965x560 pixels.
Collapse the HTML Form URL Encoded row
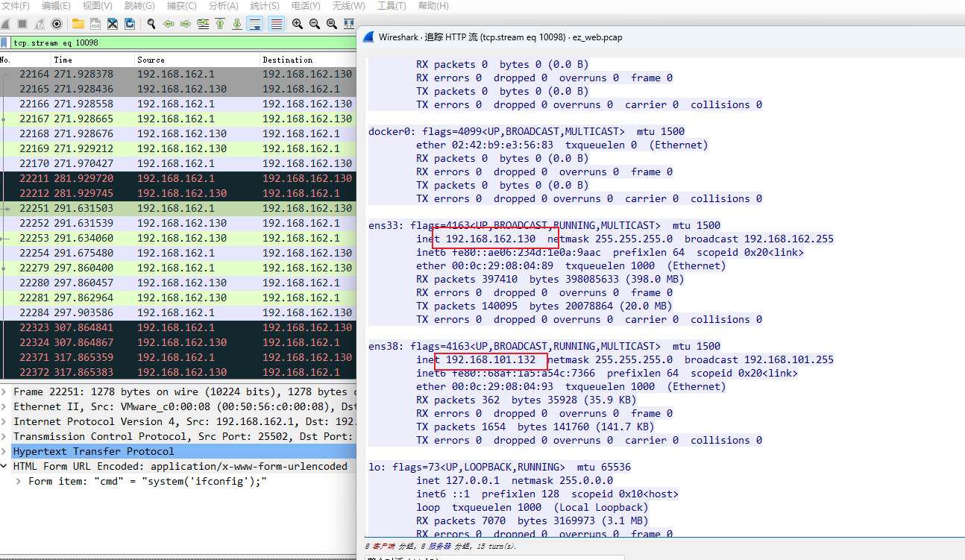tap(4, 466)
